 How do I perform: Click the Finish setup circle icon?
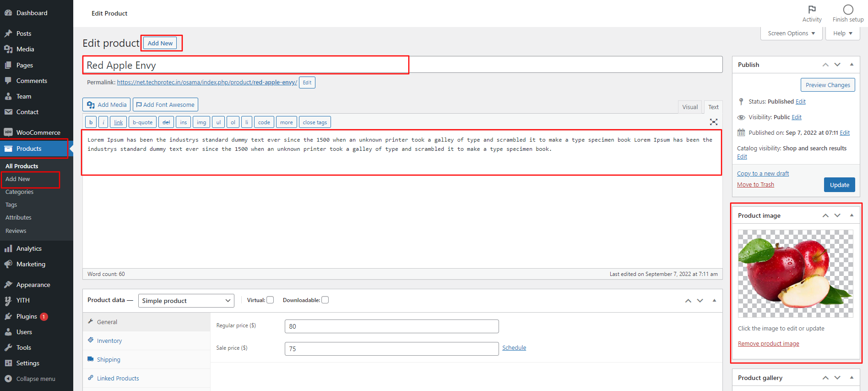[848, 10]
